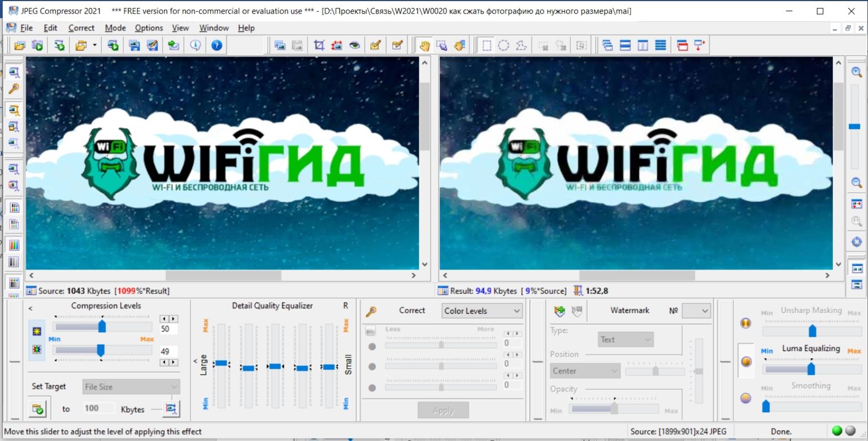
Task: Click the red resize arrows icon
Action: (337, 46)
